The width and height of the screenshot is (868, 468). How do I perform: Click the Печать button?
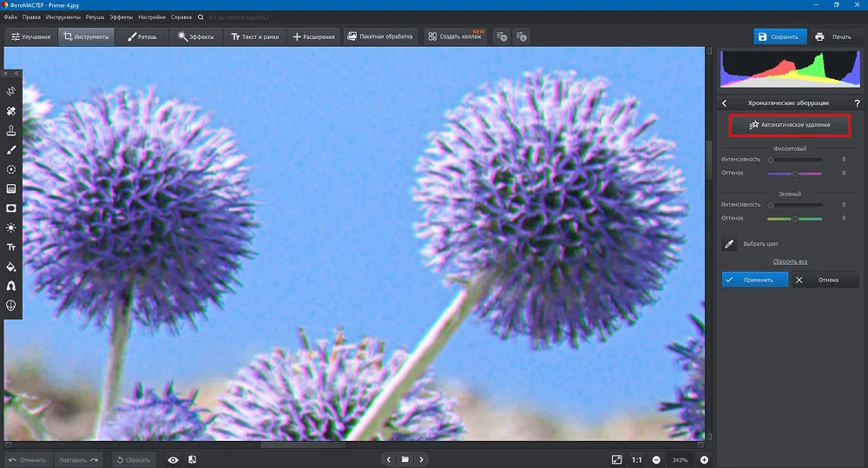pos(834,36)
